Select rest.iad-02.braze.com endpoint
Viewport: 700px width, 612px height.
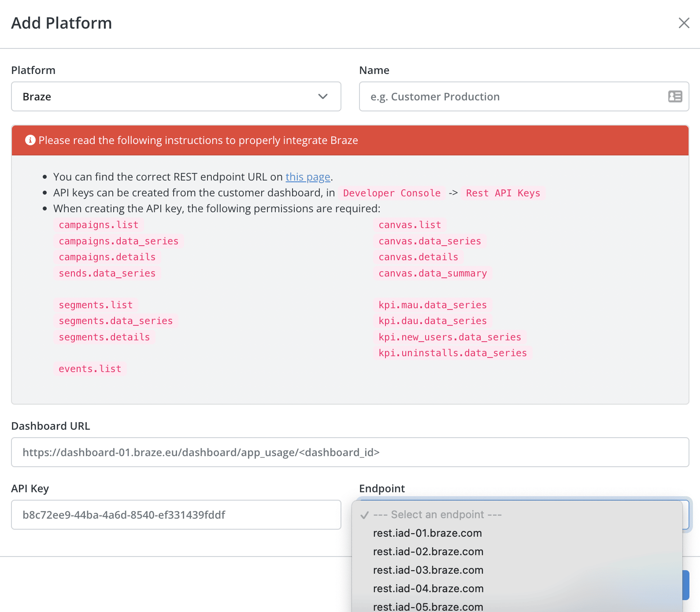pyautogui.click(x=517, y=552)
